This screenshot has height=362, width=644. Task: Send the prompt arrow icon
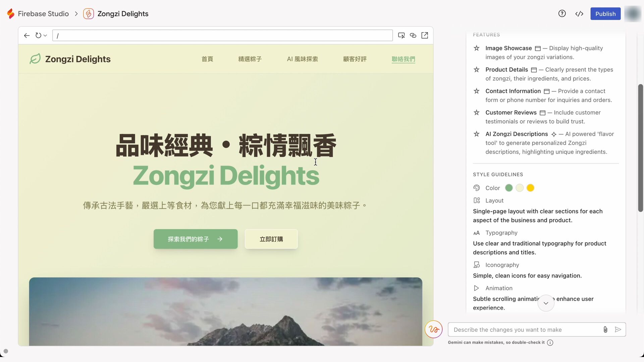[618, 329]
